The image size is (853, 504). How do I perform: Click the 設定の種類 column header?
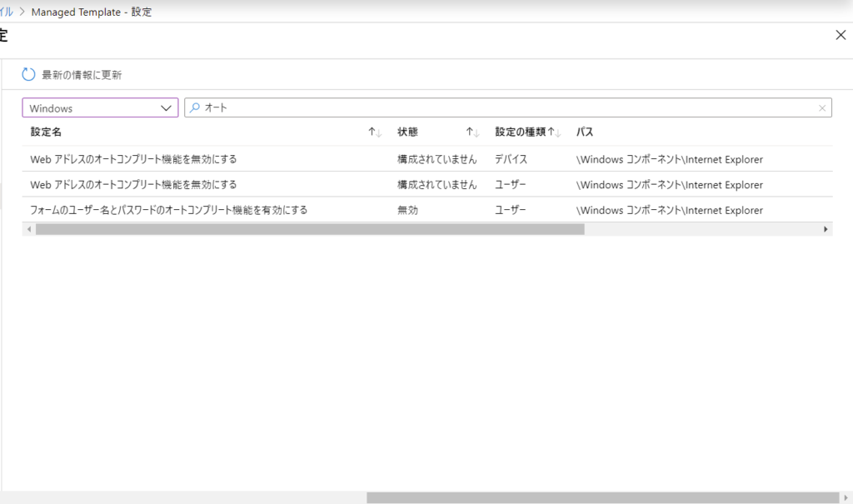(520, 132)
